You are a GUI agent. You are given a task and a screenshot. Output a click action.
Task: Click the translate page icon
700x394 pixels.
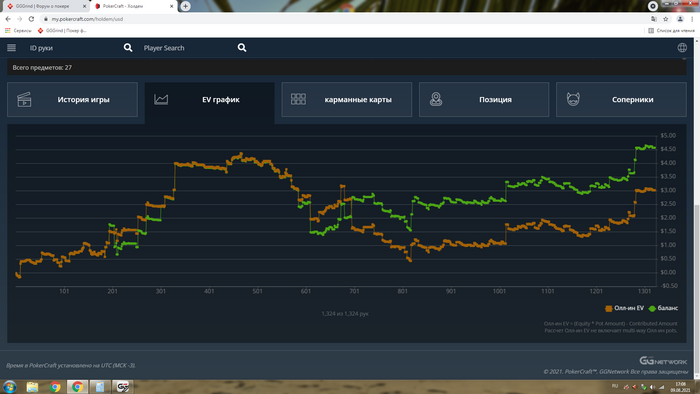coord(654,19)
